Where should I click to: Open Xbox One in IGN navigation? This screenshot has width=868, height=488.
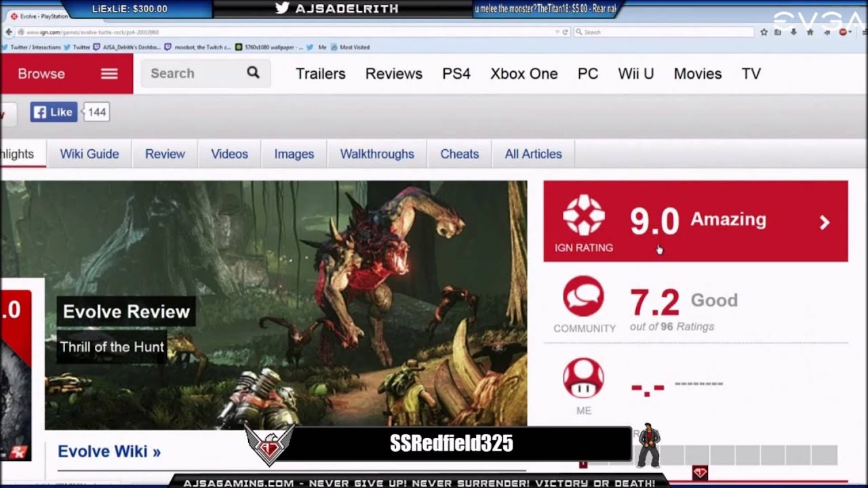click(524, 74)
